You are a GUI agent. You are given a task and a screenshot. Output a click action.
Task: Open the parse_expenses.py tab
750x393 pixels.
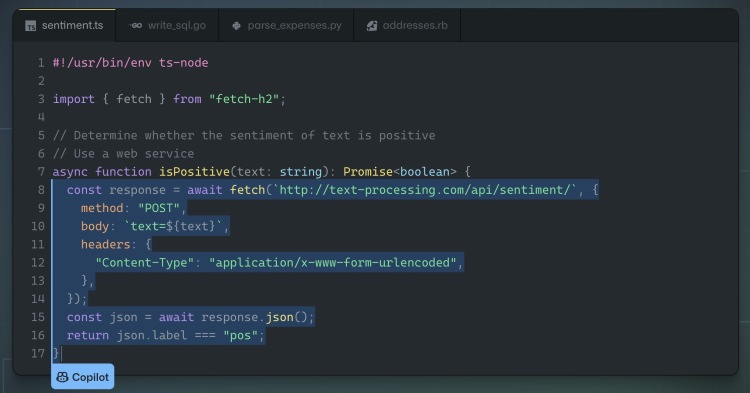(287, 25)
